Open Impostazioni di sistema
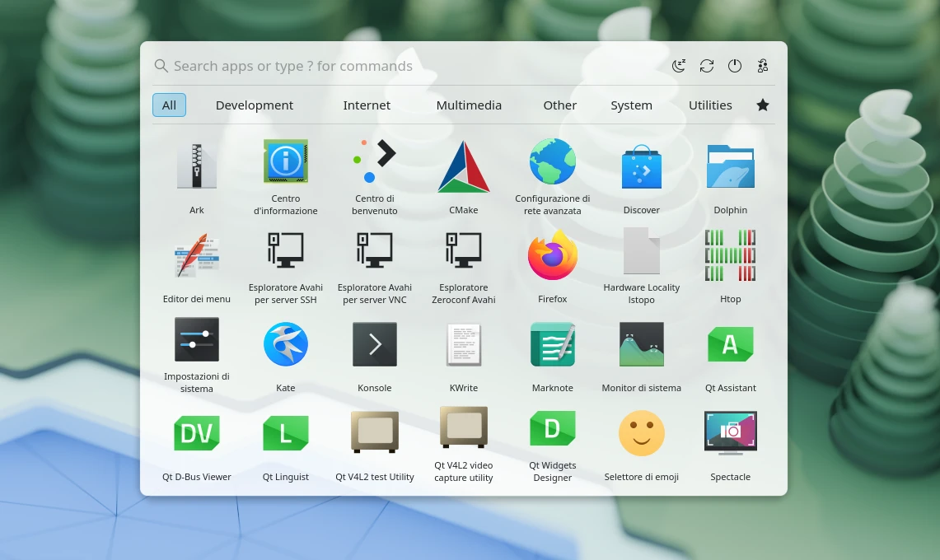940x560 pixels. coord(197,339)
